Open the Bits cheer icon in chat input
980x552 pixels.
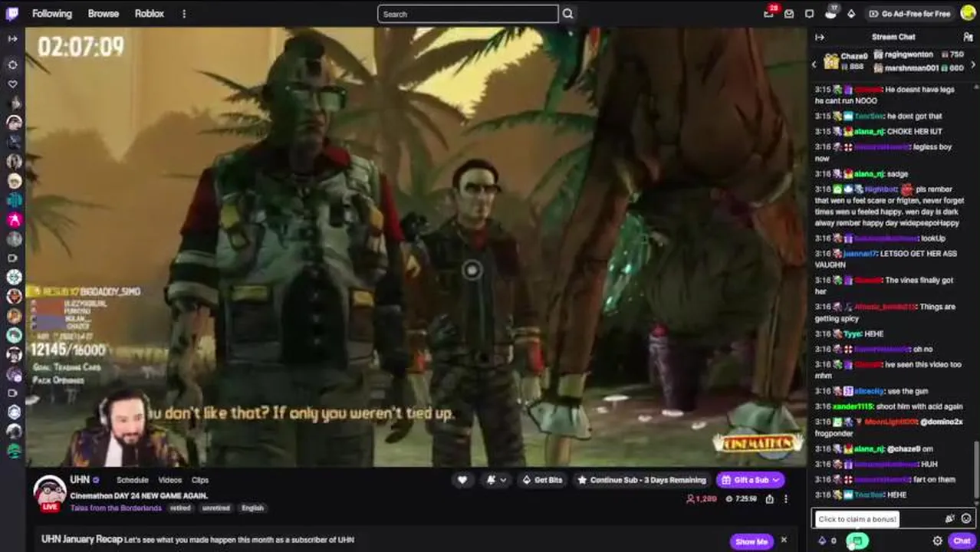point(950,519)
